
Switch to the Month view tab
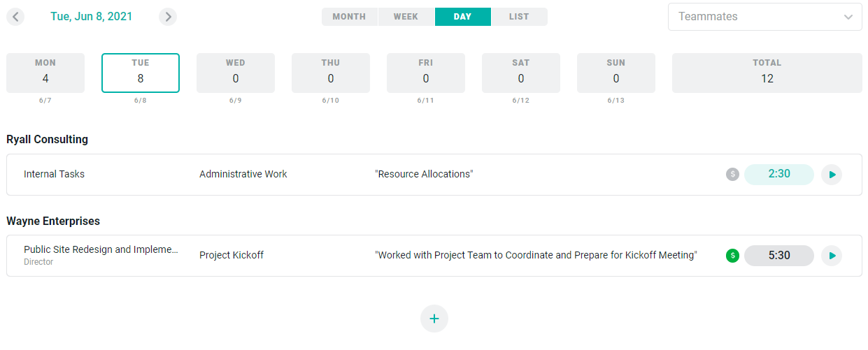[349, 17]
